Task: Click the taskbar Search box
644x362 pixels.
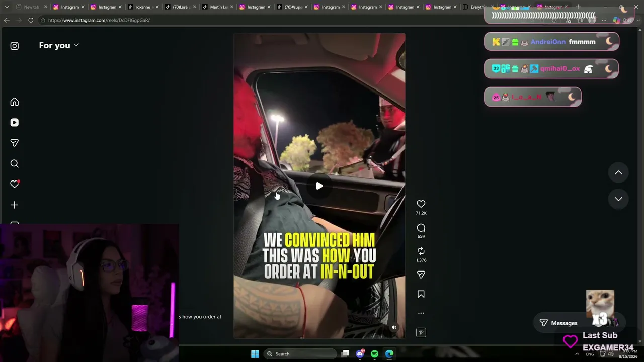Action: click(x=301, y=354)
